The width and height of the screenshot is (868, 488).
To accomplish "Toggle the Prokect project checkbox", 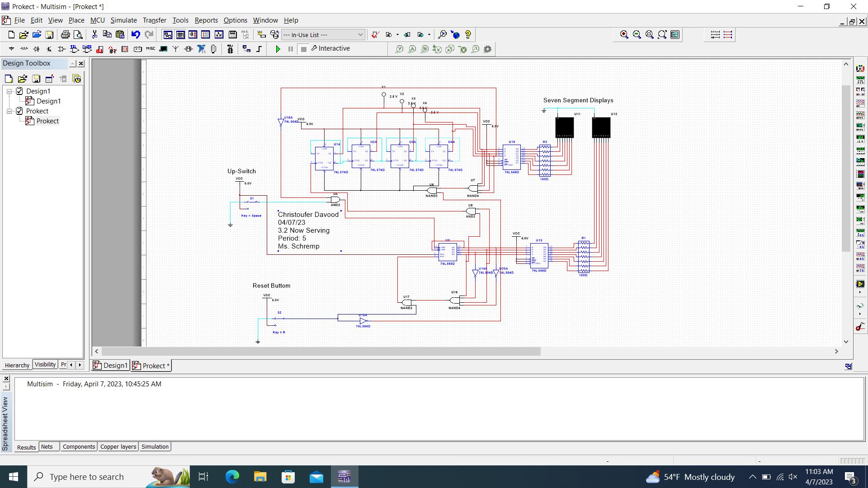I will pos(19,111).
